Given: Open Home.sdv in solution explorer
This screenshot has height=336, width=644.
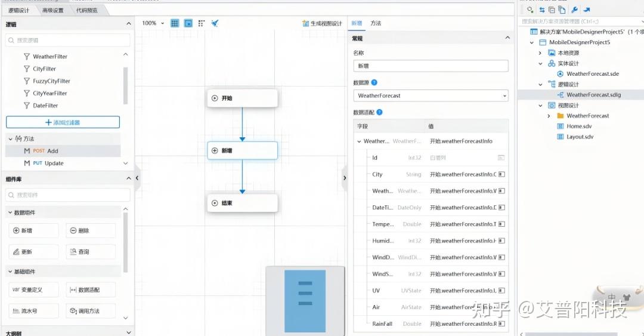Looking at the screenshot, I should pyautogui.click(x=579, y=127).
